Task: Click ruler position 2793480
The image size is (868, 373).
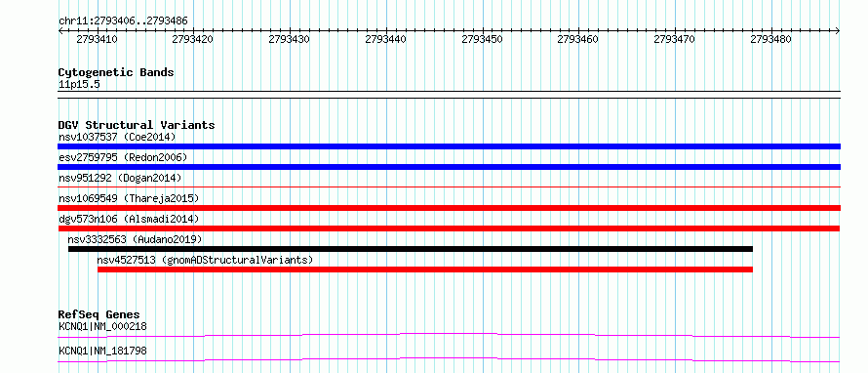Action: click(x=771, y=39)
